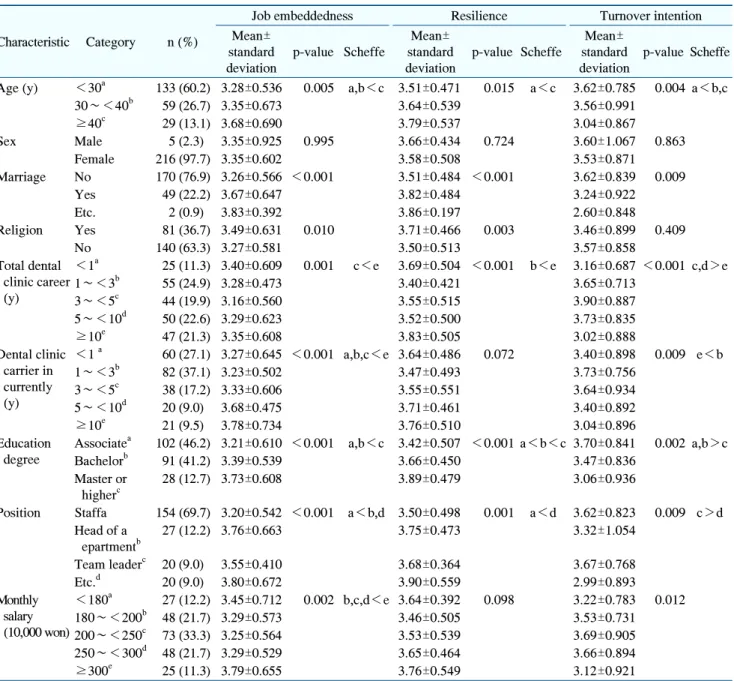Click the p-value '0.012'
This screenshot has height=681, width=734.
coord(670,600)
